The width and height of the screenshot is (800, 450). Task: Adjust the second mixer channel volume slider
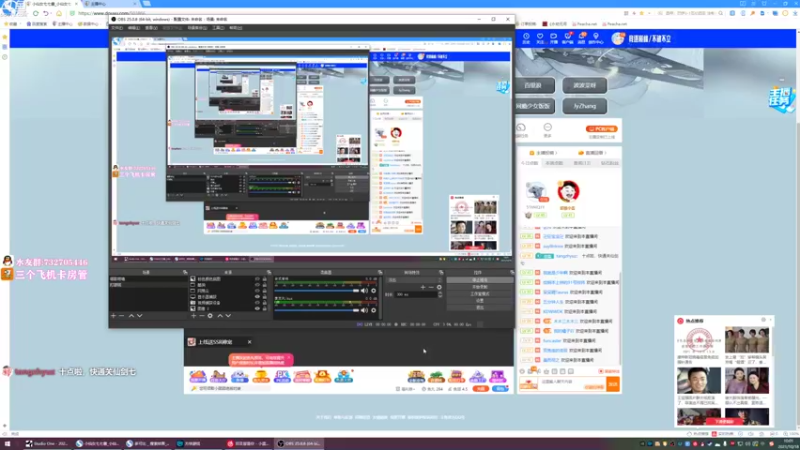point(317,310)
